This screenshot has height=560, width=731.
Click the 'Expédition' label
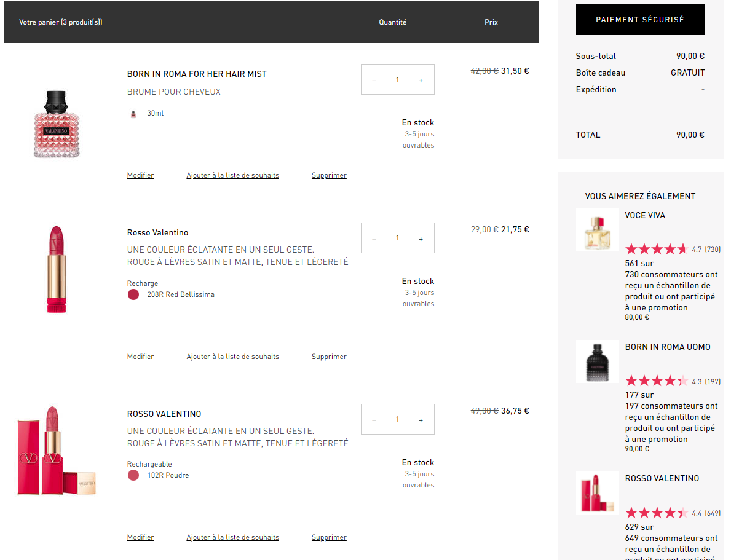click(596, 90)
